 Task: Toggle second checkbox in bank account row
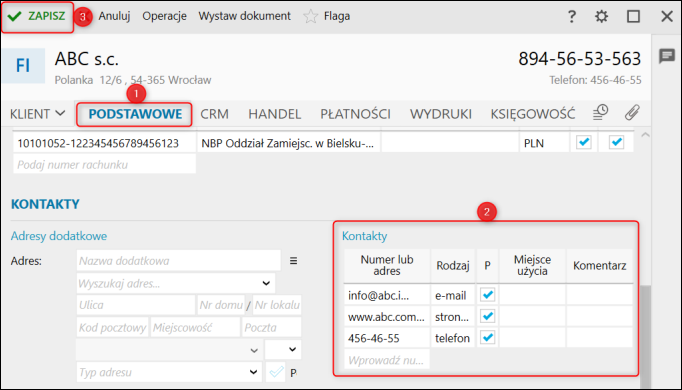point(616,142)
